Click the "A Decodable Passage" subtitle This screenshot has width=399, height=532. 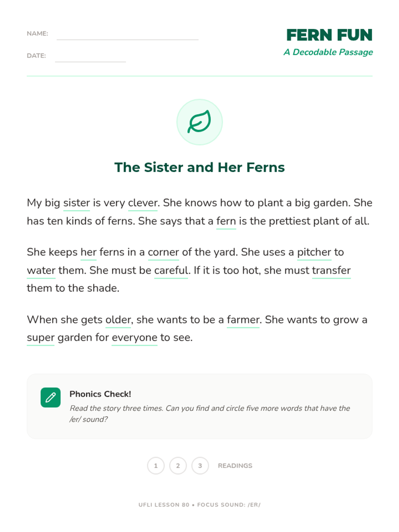coord(328,52)
